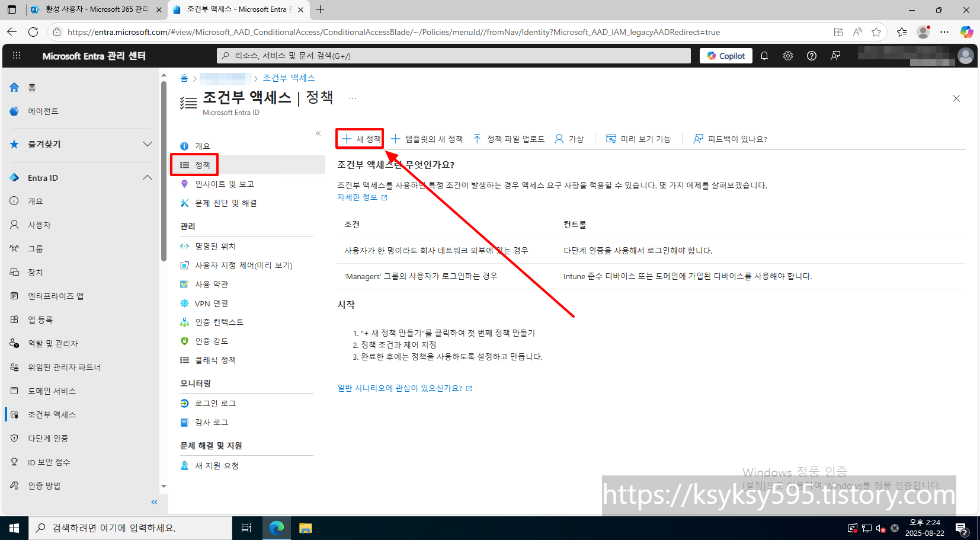Image resolution: width=980 pixels, height=540 pixels.
Task: Open 도메인 서비스 in sidebar
Action: point(52,391)
